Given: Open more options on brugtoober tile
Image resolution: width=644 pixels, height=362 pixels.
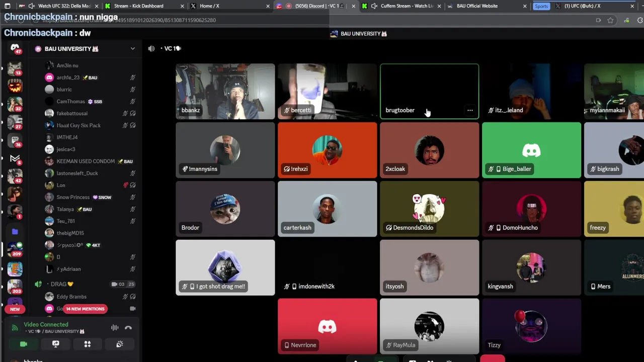Looking at the screenshot, I should 470,110.
